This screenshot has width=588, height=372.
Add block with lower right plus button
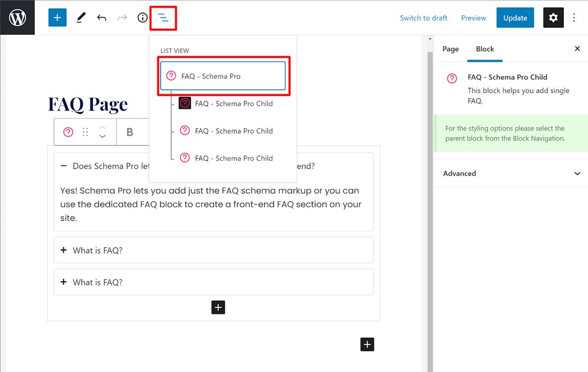pyautogui.click(x=367, y=344)
